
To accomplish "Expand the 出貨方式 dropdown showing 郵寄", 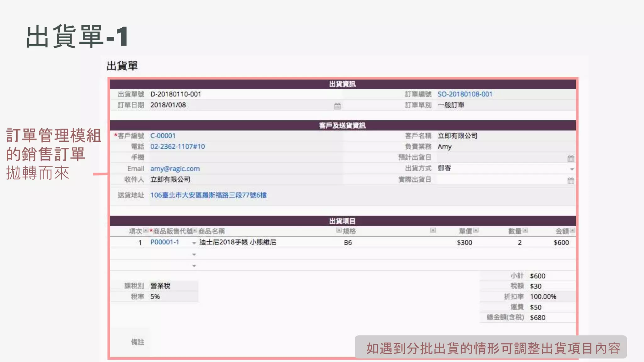I will coord(572,169).
